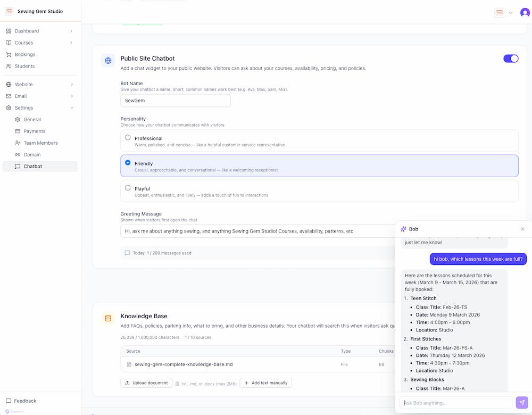Click the Ask Bob anything input field
Viewport: 532px width, 415px height.
click(x=456, y=402)
